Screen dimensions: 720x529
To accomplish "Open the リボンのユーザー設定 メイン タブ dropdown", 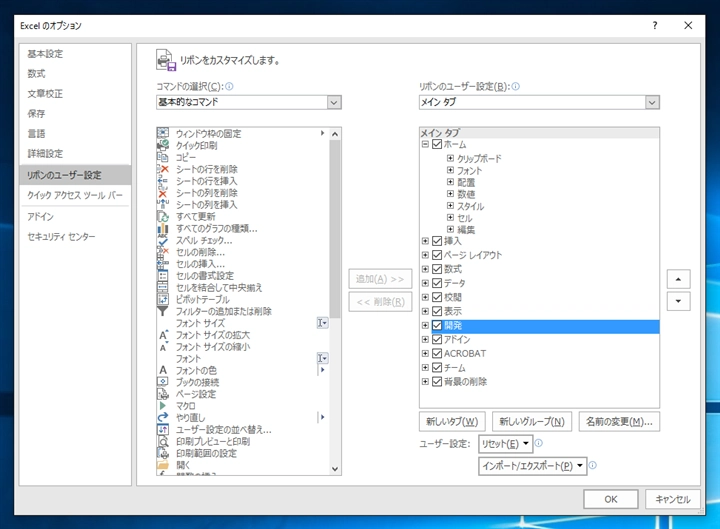I will point(652,102).
